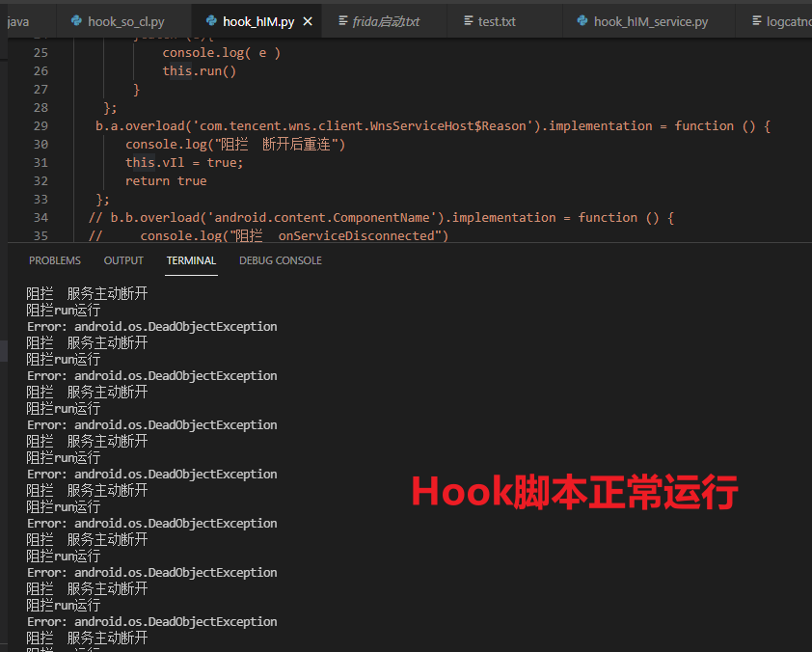812x652 pixels.
Task: Click the WnsServiceHost$Reason overload string
Action: [363, 125]
